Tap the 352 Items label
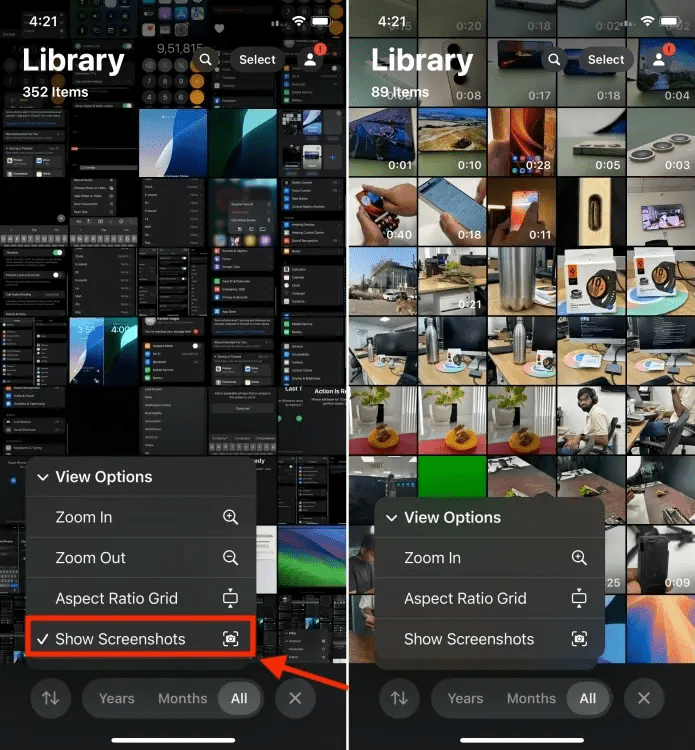The width and height of the screenshot is (695, 750). tap(55, 92)
